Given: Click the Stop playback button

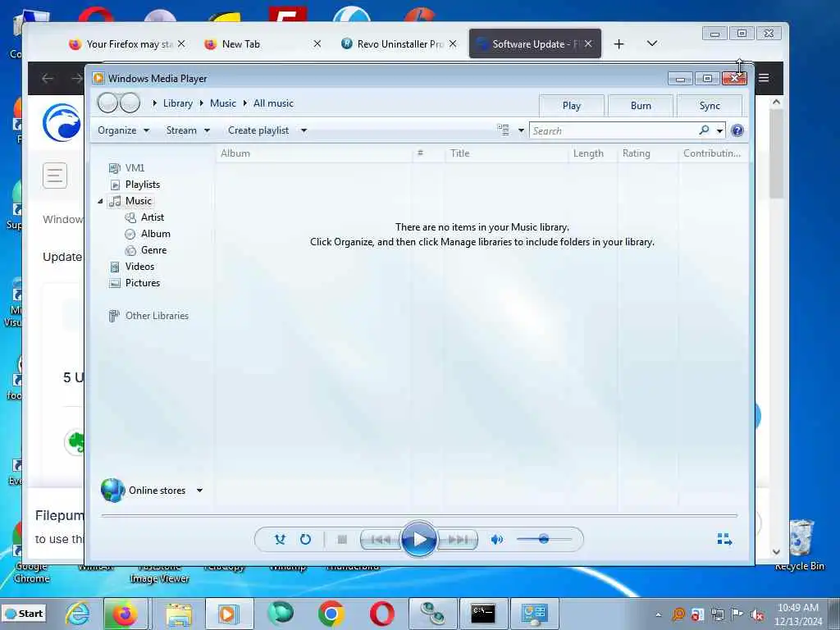Looking at the screenshot, I should click(x=342, y=540).
